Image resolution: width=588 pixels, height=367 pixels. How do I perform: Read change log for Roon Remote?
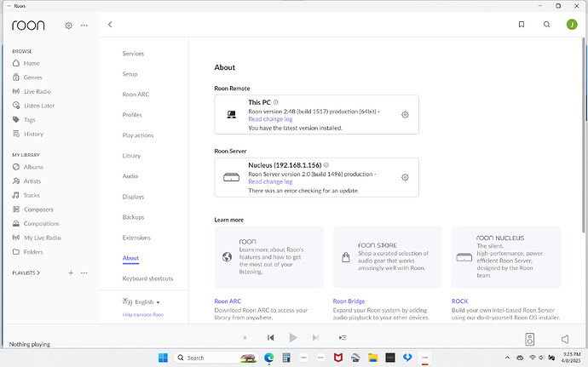tap(270, 119)
